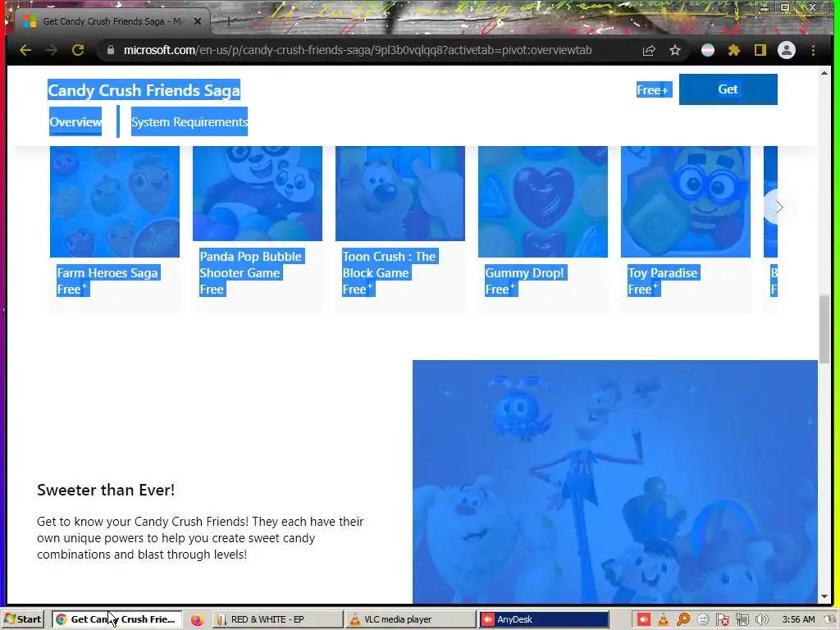Open the Action Center flag tray icon
This screenshot has width=840, height=630.
click(723, 619)
